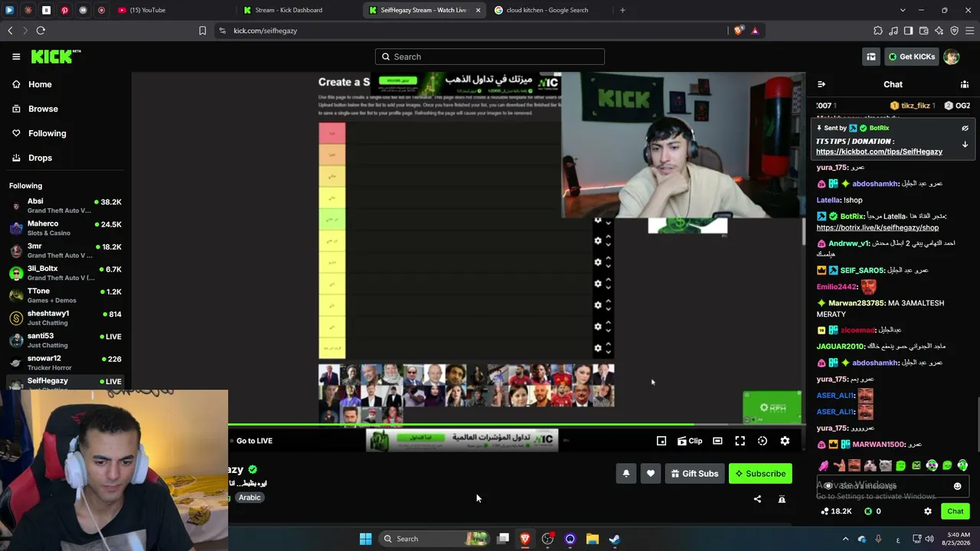Open File Explorer from taskbar
The width and height of the screenshot is (980, 551).
pos(593,539)
